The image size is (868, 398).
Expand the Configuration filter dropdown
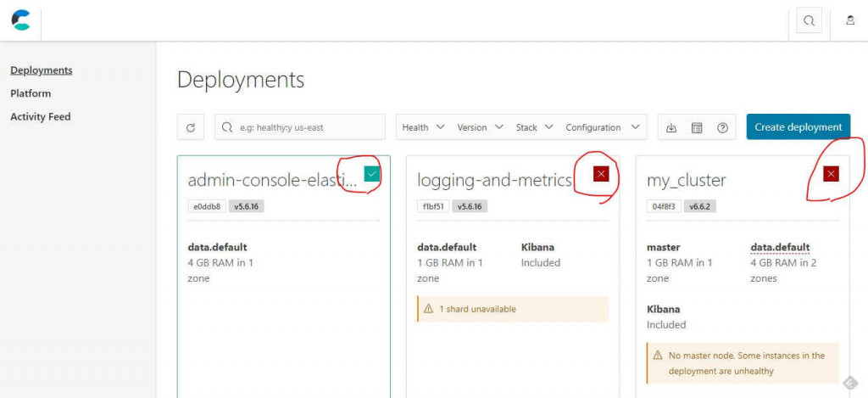603,127
